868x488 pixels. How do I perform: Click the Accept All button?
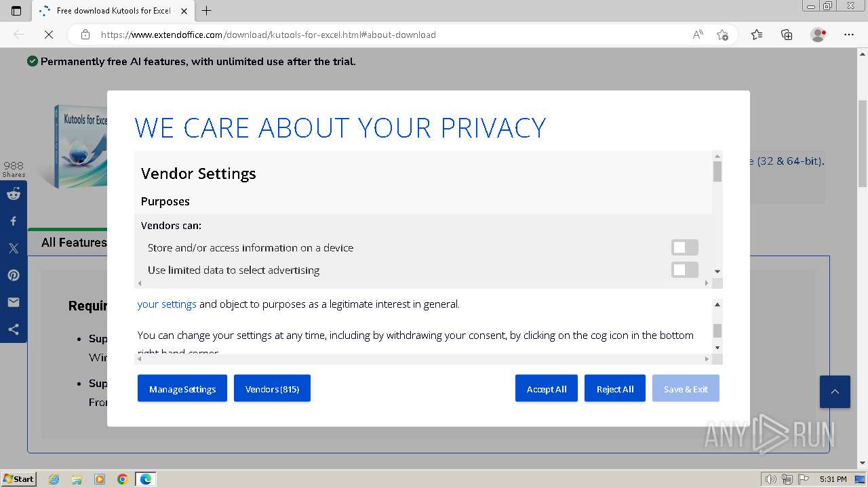coord(546,388)
